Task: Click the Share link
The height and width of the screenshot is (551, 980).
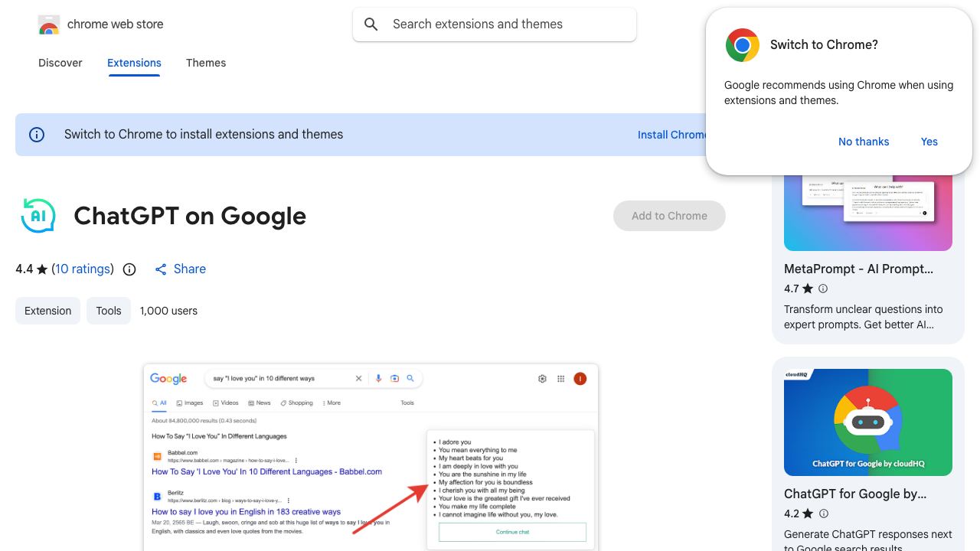Action: 190,269
